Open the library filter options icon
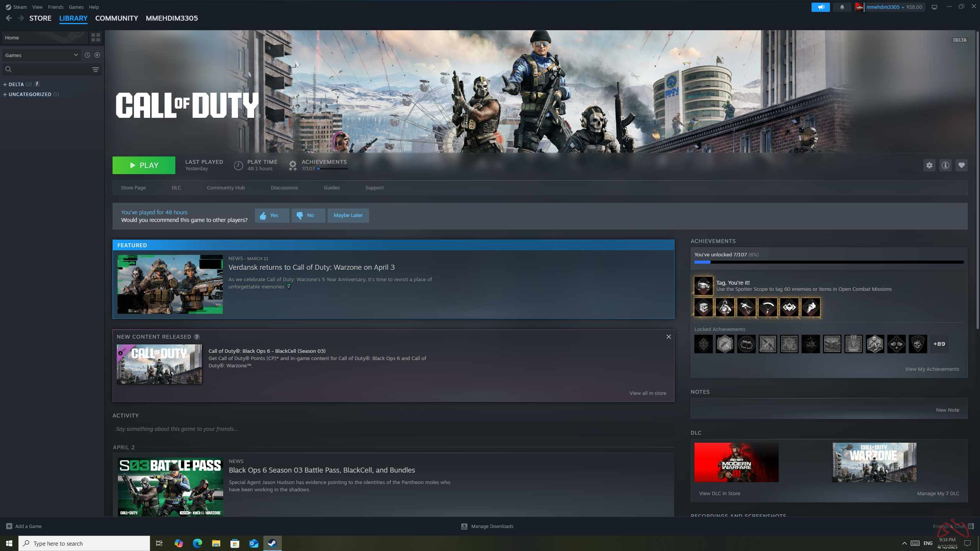This screenshot has width=980, height=551. [95, 69]
